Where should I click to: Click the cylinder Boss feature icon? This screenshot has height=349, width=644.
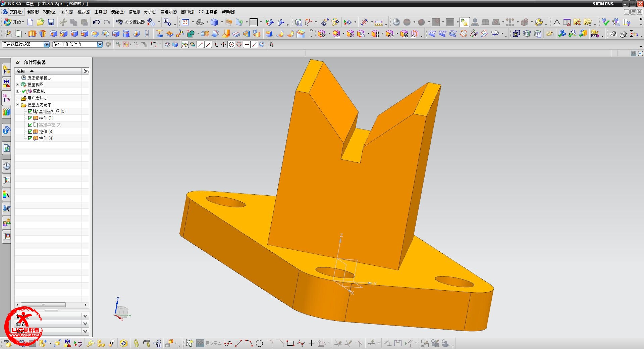tap(126, 34)
